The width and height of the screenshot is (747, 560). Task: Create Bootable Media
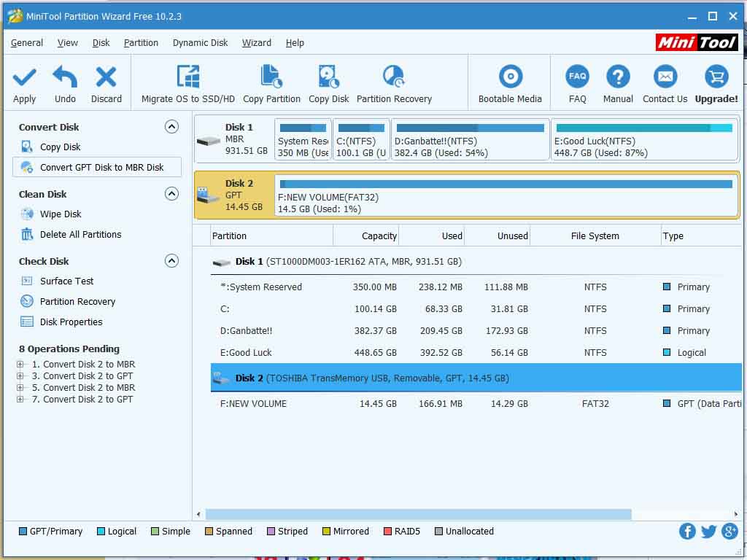tap(510, 85)
